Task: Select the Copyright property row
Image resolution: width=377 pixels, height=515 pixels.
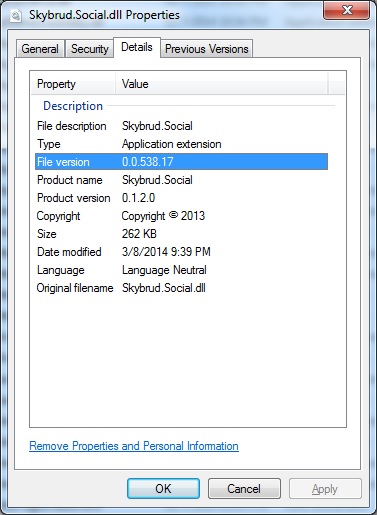Action: tap(181, 216)
